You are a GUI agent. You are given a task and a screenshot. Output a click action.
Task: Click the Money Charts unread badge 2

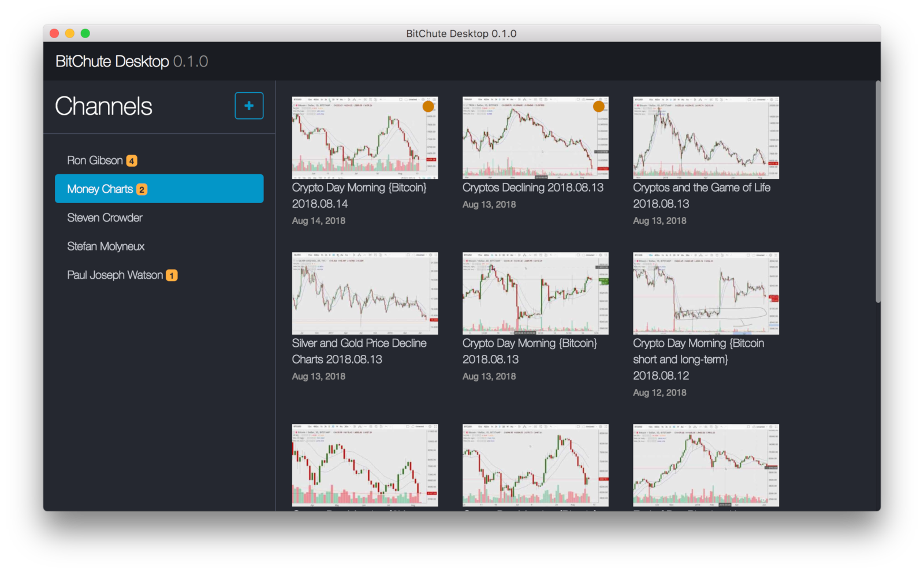141,189
